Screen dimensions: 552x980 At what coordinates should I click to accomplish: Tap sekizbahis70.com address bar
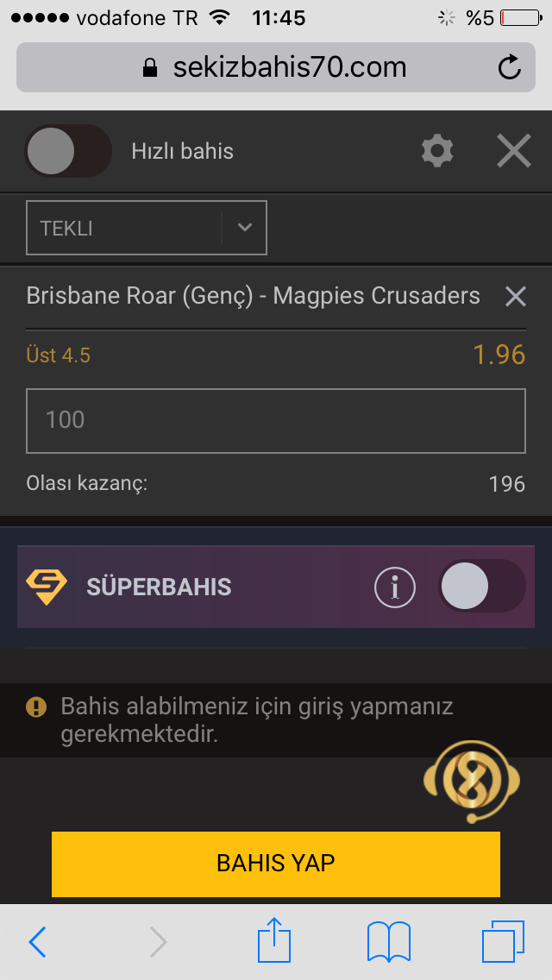276,67
